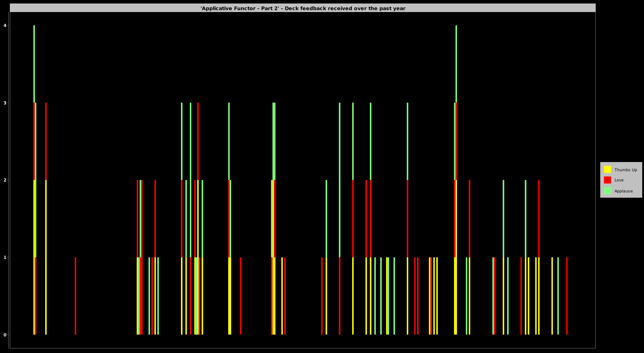
Task: Click the y-axis label 1
Action: coord(5,257)
